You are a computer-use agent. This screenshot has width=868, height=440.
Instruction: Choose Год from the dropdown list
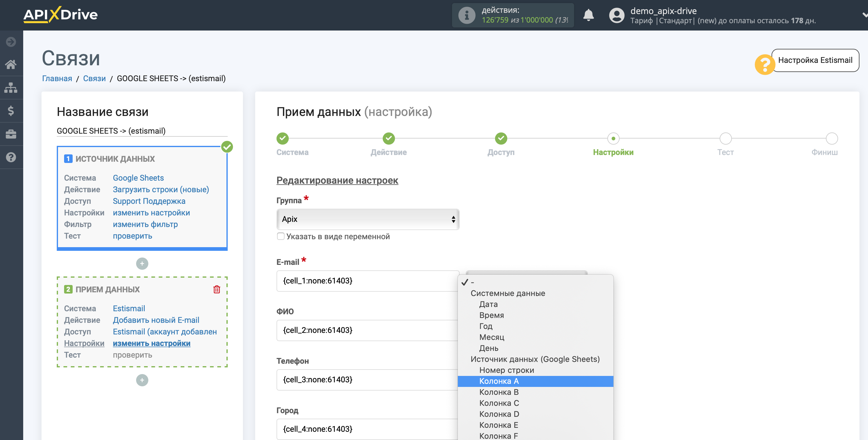click(535, 326)
